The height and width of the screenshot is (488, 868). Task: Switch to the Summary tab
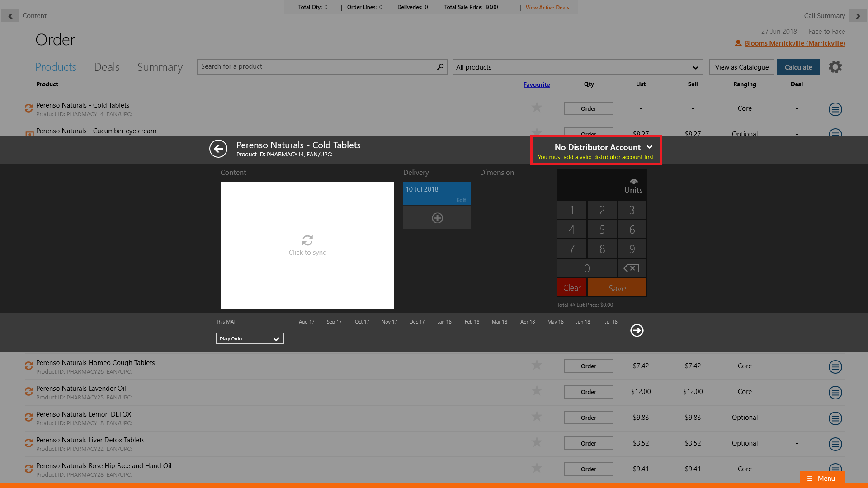click(160, 67)
